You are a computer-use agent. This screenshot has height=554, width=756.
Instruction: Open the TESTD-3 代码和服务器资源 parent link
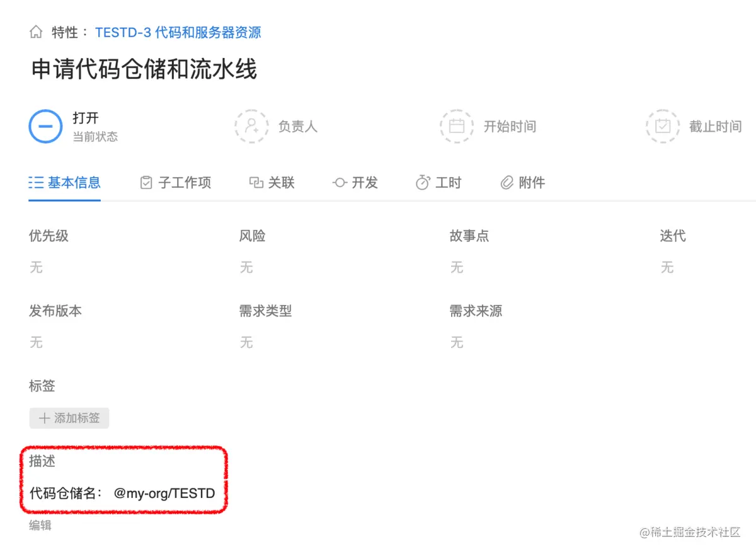(x=178, y=32)
